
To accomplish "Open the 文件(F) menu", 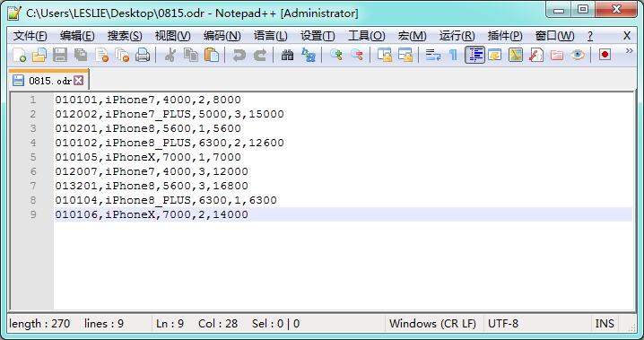I will pyautogui.click(x=30, y=36).
